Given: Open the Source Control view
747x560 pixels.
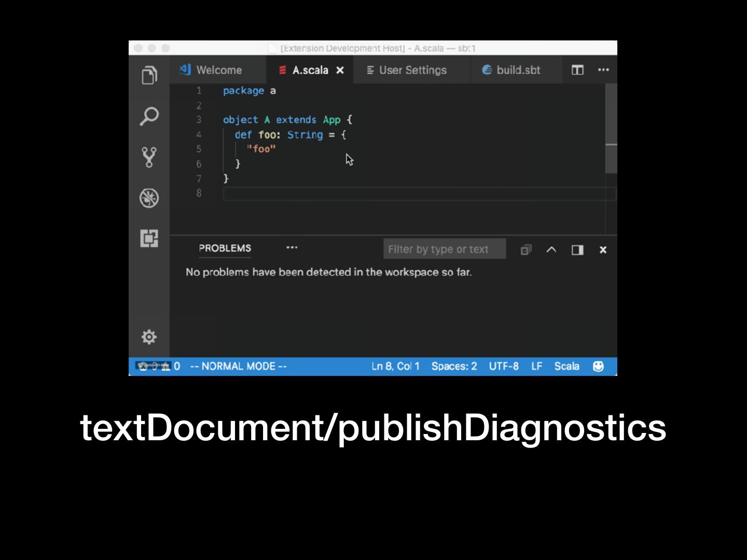Looking at the screenshot, I should click(149, 157).
